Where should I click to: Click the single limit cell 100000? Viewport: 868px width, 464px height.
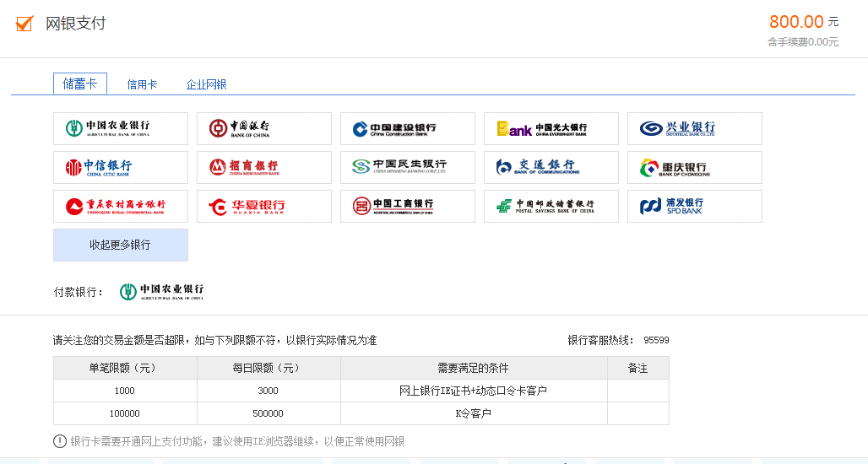(125, 413)
